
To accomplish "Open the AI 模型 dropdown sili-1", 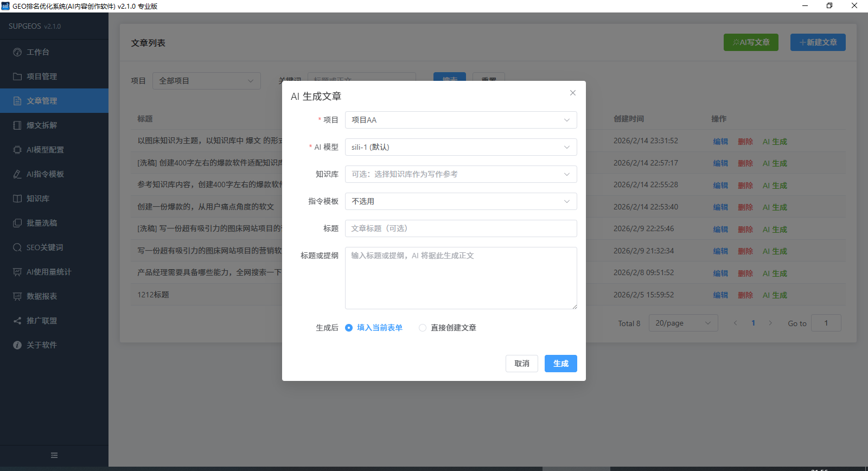I will (x=461, y=147).
